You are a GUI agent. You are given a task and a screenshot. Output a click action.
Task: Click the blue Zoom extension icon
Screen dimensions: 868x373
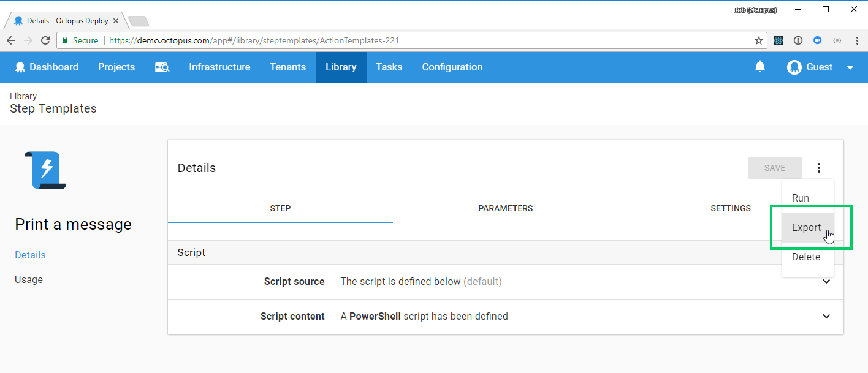click(x=817, y=40)
